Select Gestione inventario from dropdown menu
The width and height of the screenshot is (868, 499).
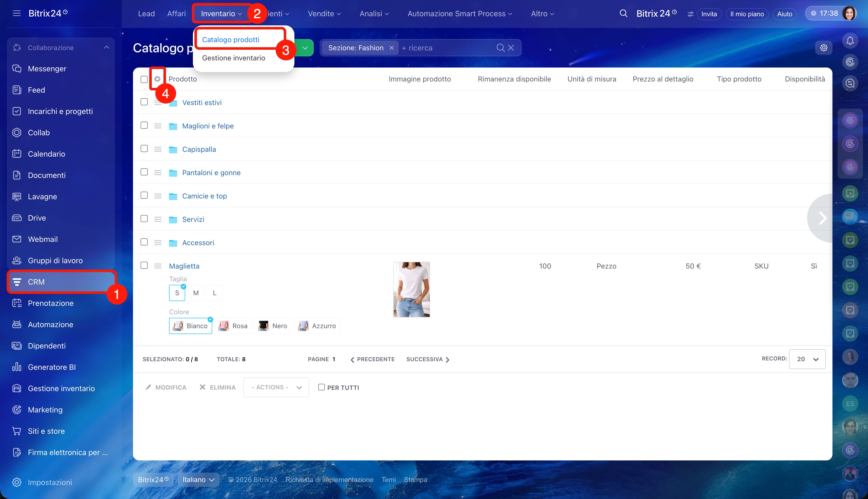[x=233, y=58]
